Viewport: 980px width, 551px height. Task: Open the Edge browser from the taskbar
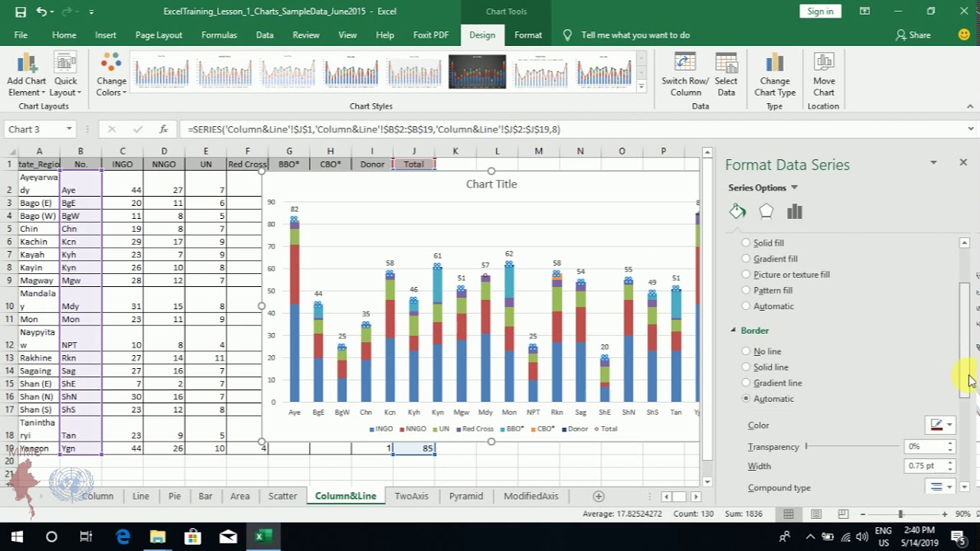122,536
